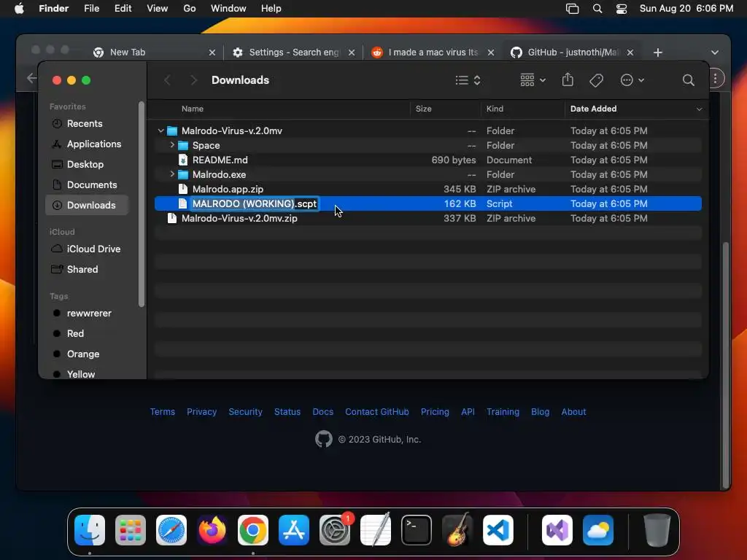Open System Settings from the Dock
747x560 pixels.
[335, 530]
